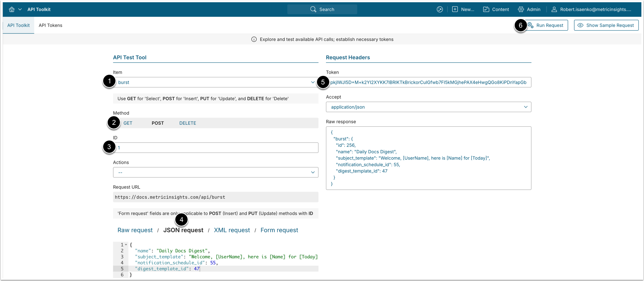Select the GET method

coord(128,123)
